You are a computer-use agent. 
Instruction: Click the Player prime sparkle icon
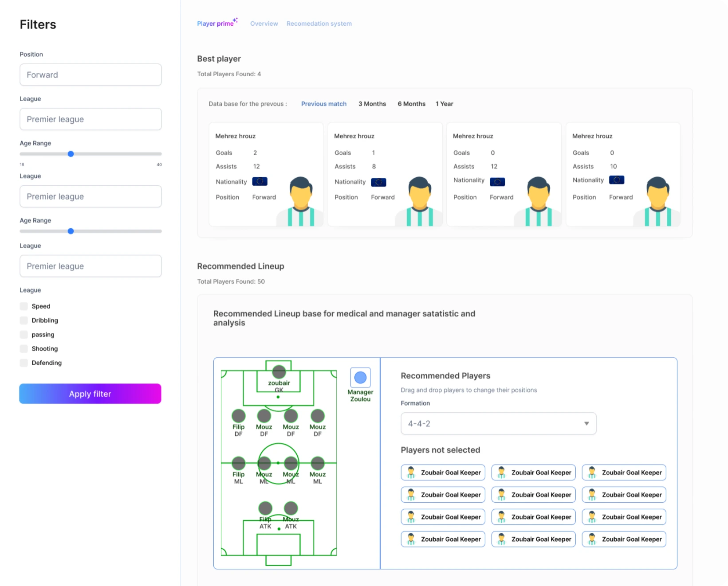point(236,20)
